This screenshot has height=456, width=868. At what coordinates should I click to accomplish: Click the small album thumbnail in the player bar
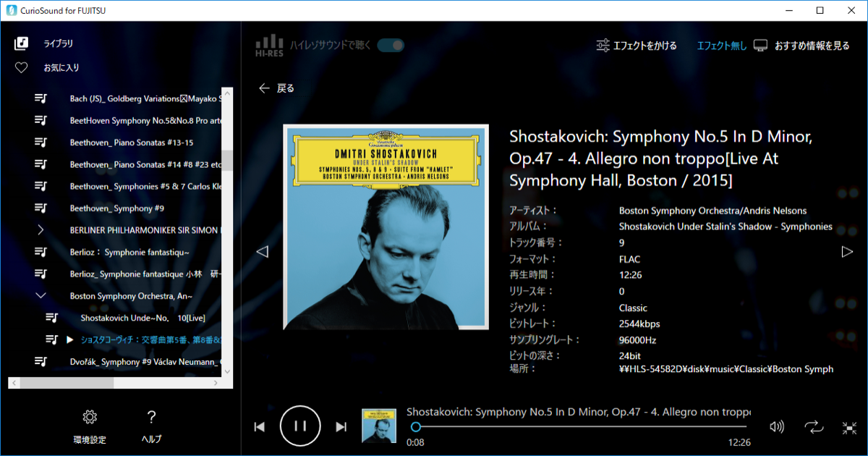tap(379, 426)
